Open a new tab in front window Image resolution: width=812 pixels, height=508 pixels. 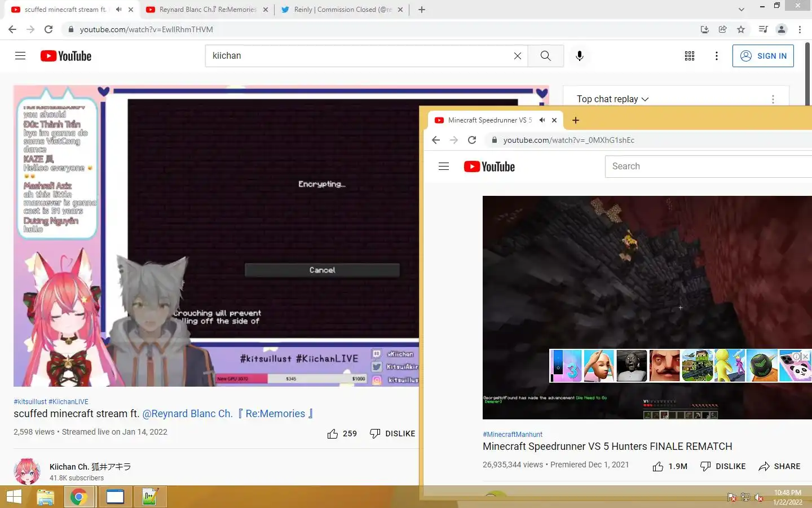575,120
